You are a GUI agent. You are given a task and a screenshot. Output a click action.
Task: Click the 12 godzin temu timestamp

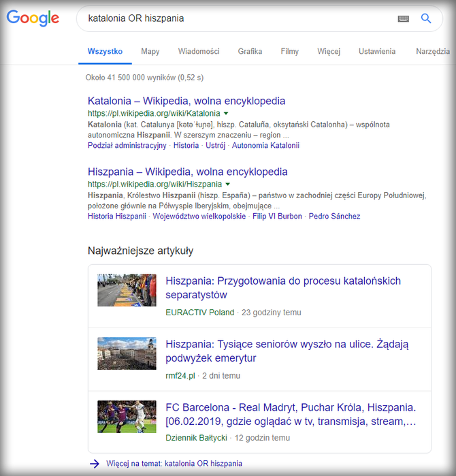262,438
